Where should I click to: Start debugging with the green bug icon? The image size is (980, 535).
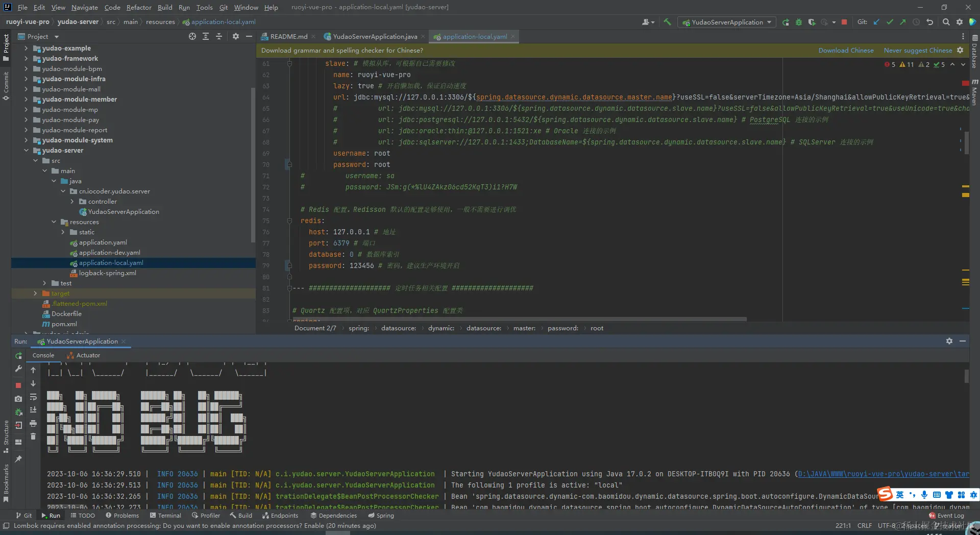coord(799,22)
